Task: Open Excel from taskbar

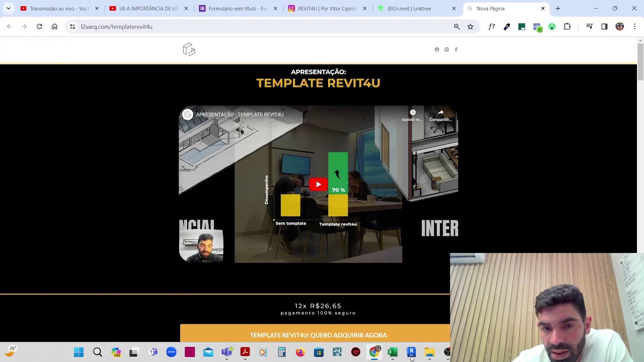Action: tap(392, 352)
